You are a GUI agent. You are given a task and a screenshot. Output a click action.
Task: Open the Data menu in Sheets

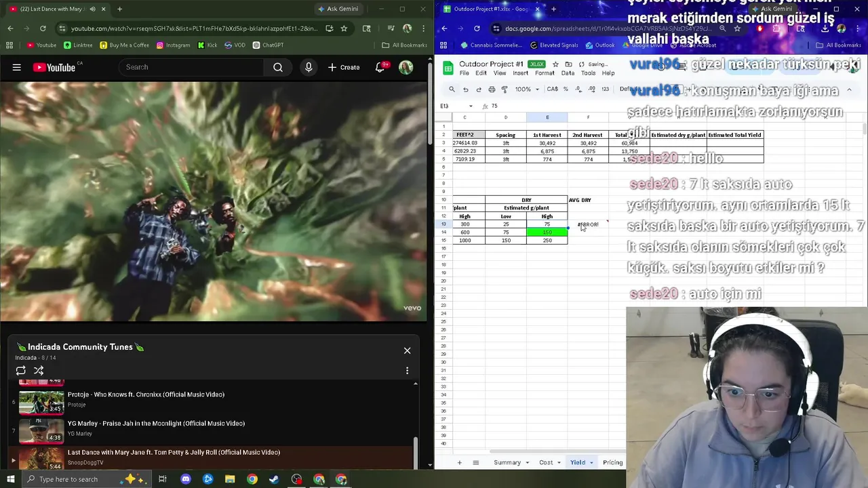coord(568,73)
